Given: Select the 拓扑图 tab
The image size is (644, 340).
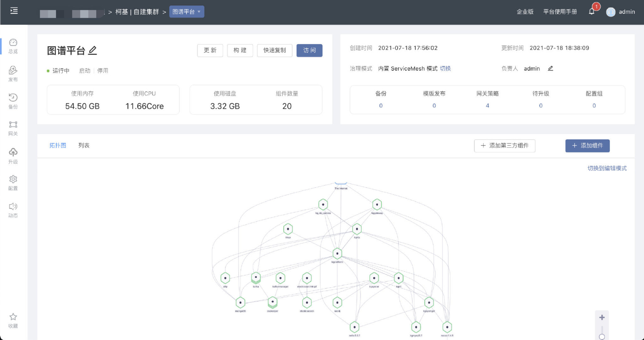Looking at the screenshot, I should 58,145.
